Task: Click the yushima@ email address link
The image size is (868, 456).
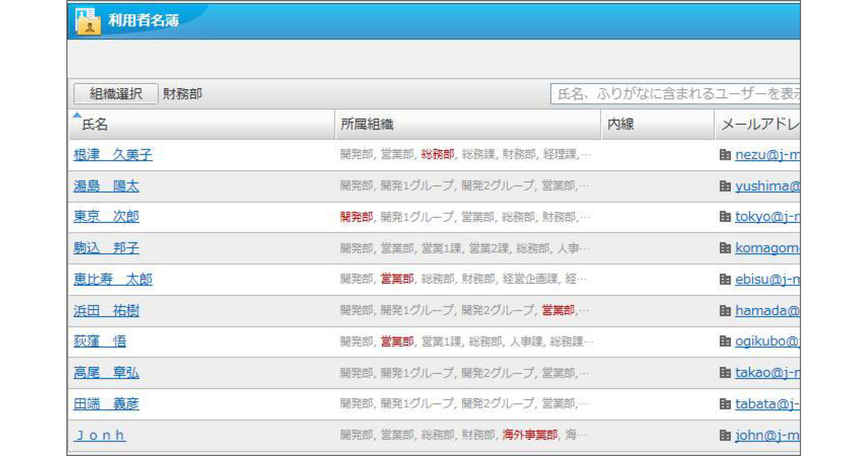Action: (768, 186)
